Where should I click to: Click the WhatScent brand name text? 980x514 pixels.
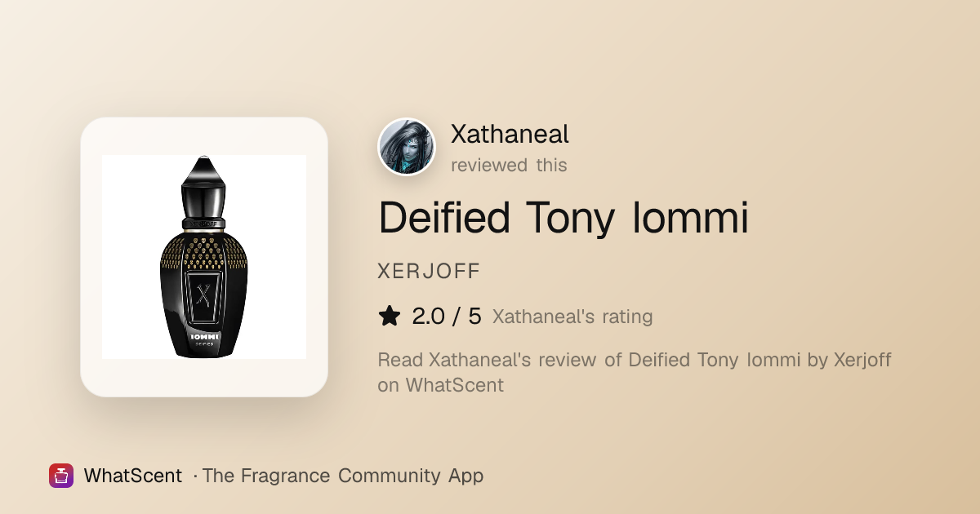132,476
